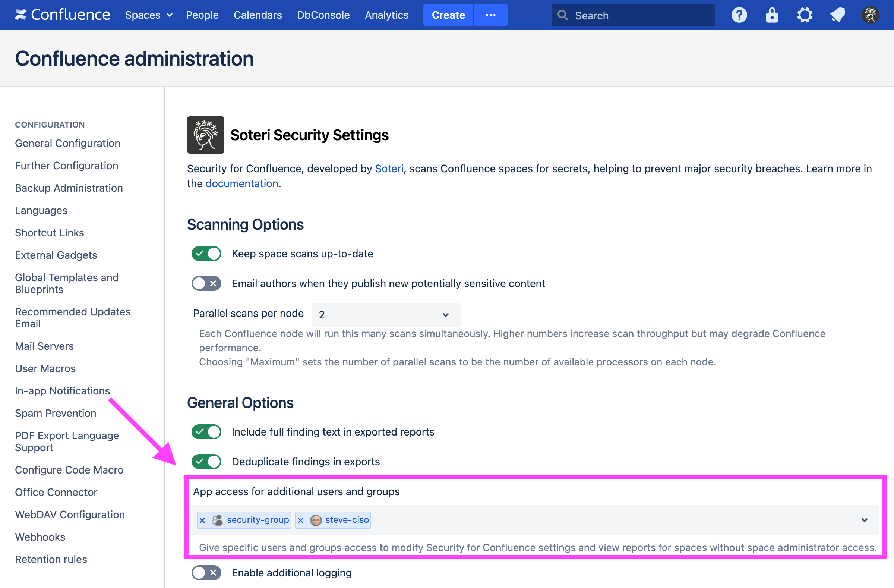Open the Soteri documentation link
Viewport: 894px width, 588px height.
[x=242, y=183]
